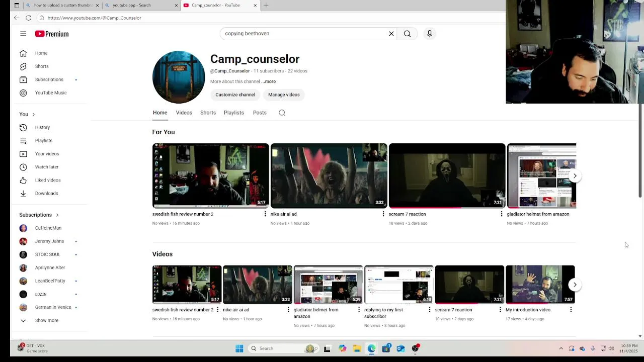Screen dimensions: 644x362
Task: Open Windows Start menu
Action: 239,348
